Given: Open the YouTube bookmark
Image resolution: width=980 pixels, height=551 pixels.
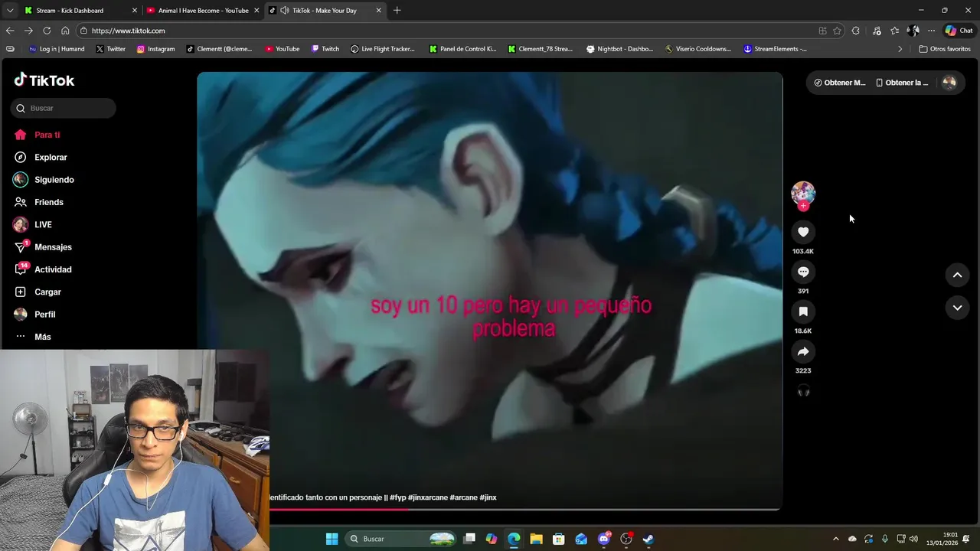Looking at the screenshot, I should coord(282,49).
